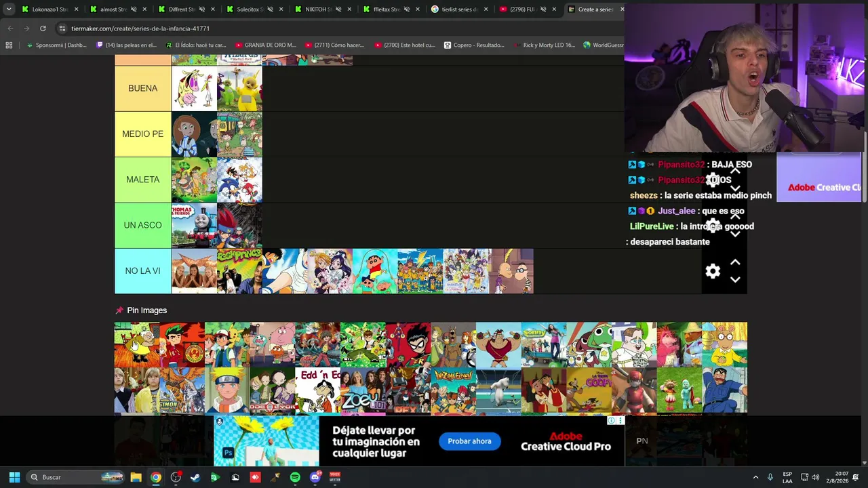The height and width of the screenshot is (488, 868).
Task: Pick the Sonic image in the MALETA tier
Action: [x=239, y=180]
